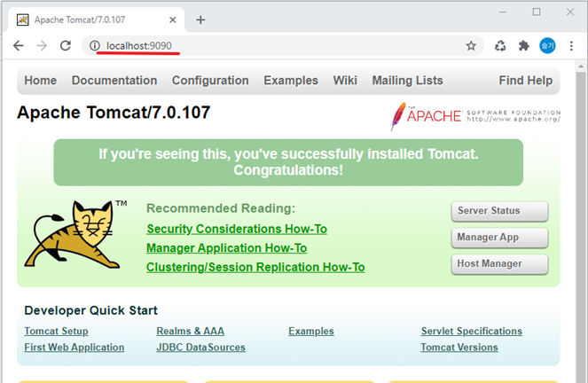Open Manager Application How-To link
Viewport: 588px width, 383px height.
coord(226,248)
